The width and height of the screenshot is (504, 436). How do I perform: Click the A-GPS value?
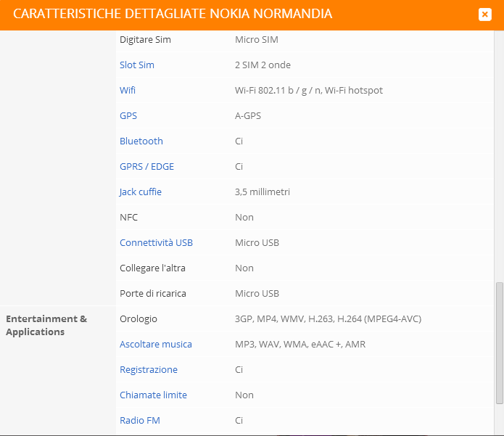(248, 116)
